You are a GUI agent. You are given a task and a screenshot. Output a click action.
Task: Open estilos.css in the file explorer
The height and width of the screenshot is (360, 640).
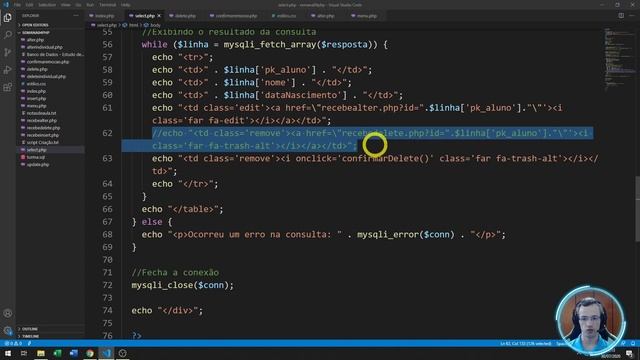point(36,84)
